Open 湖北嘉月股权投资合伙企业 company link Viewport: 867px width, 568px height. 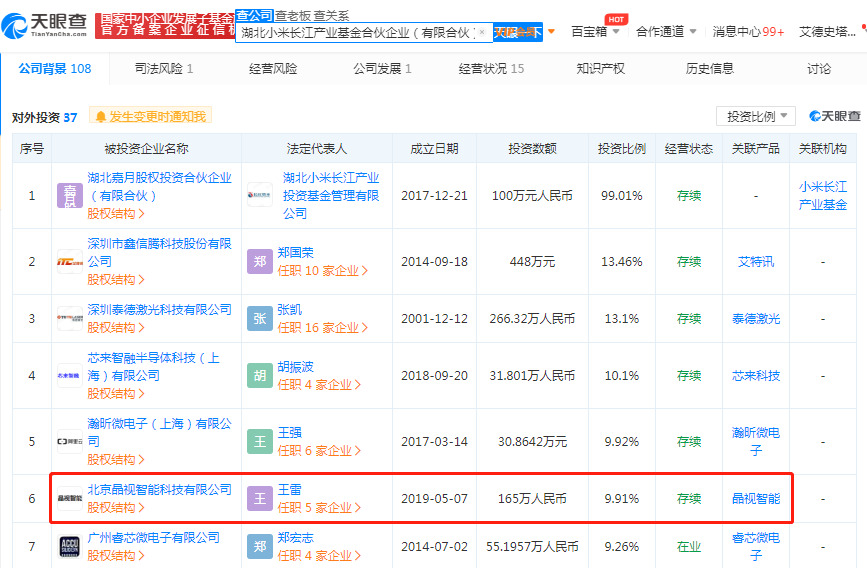(x=159, y=186)
